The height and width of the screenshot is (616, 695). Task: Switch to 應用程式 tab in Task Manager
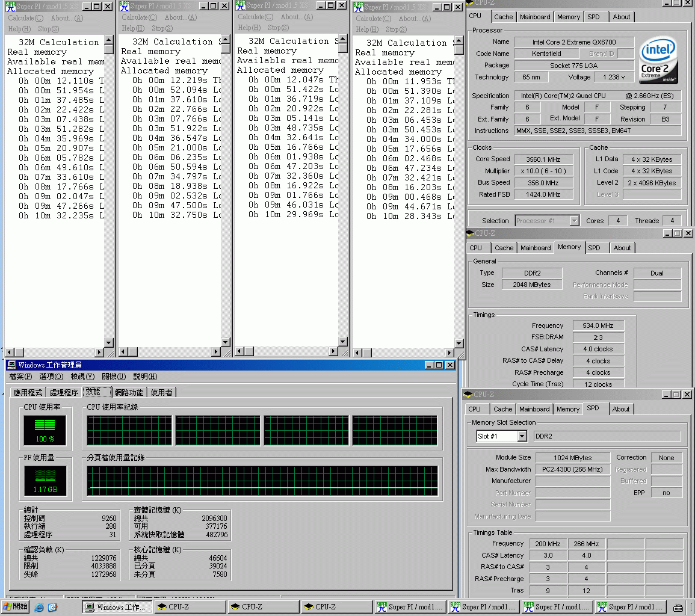(x=28, y=393)
